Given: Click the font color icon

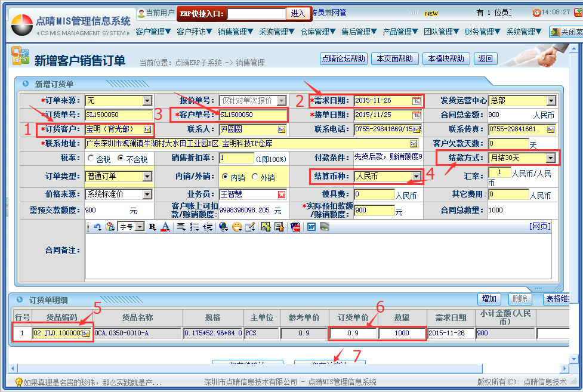Looking at the screenshot, I should pyautogui.click(x=165, y=227).
